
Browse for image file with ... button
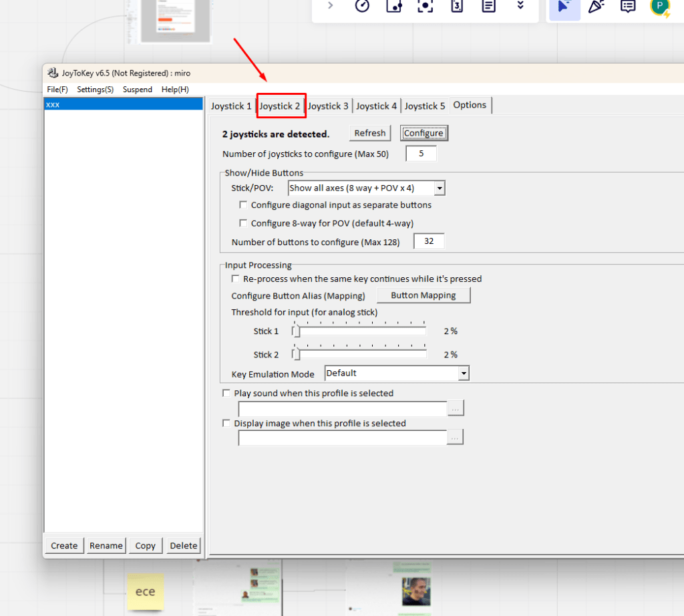455,437
